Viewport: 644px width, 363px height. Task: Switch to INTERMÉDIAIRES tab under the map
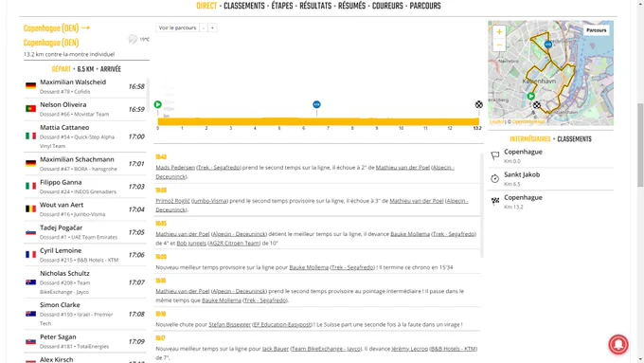[x=529, y=139]
